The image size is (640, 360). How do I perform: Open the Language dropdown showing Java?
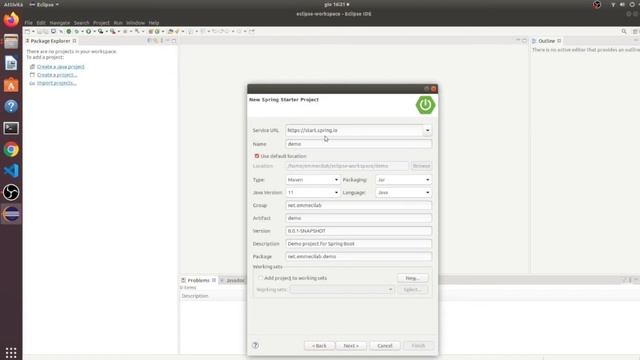(x=403, y=192)
